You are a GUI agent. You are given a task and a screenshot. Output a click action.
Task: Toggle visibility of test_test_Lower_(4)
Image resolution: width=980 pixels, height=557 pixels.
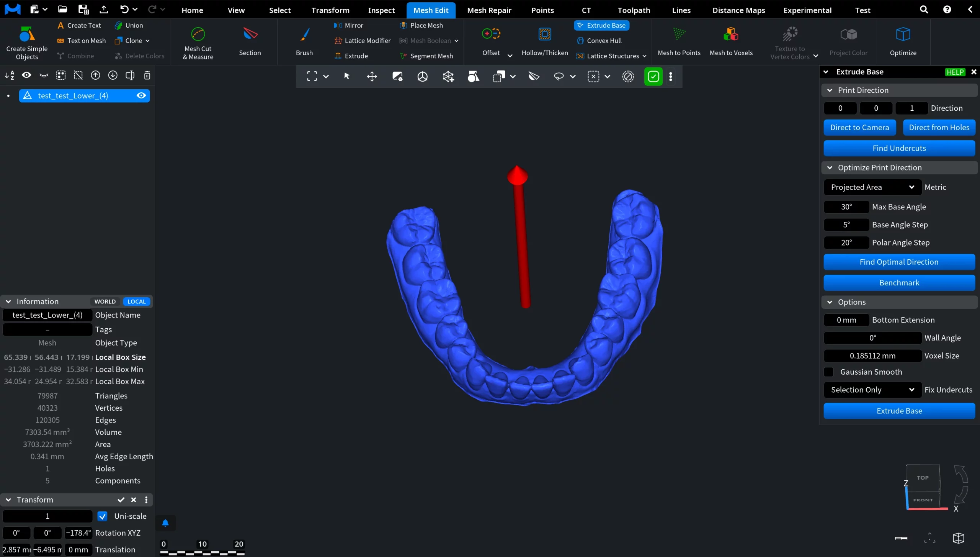[x=141, y=95]
